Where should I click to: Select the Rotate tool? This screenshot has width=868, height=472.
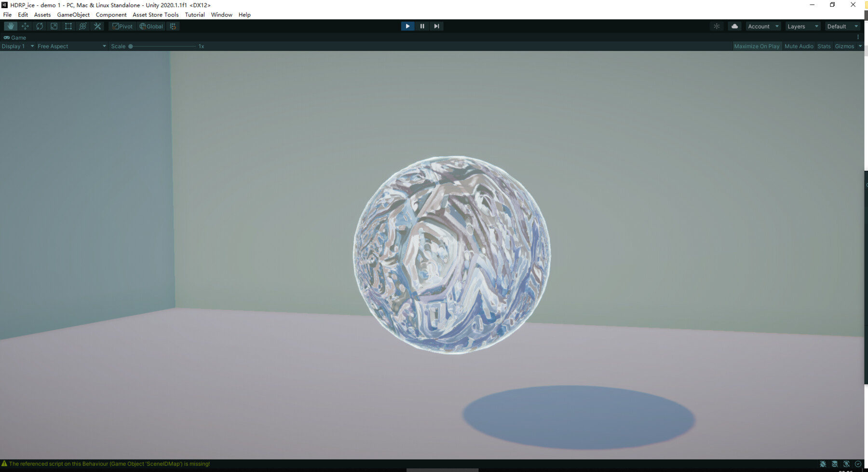[x=40, y=26]
